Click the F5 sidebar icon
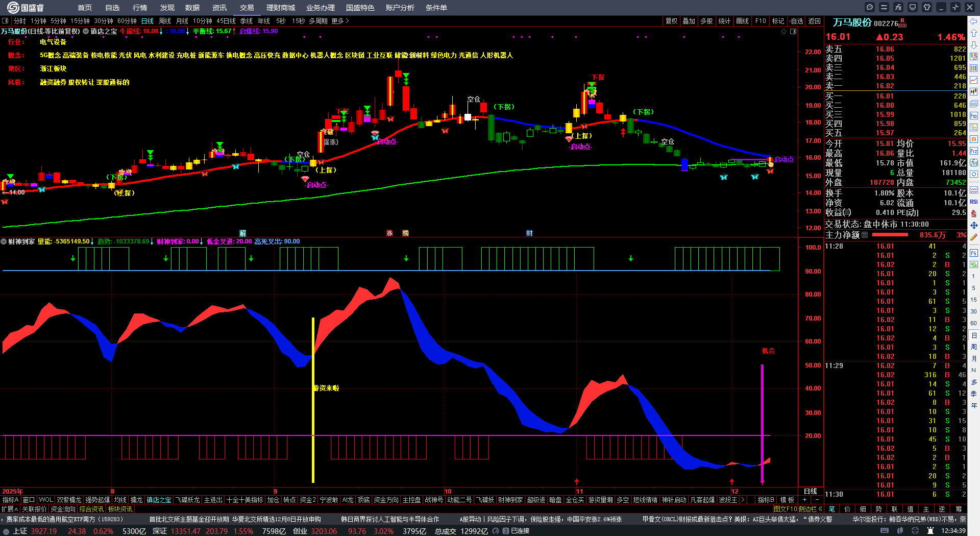Screen dimensions: 980x536 point(974,253)
